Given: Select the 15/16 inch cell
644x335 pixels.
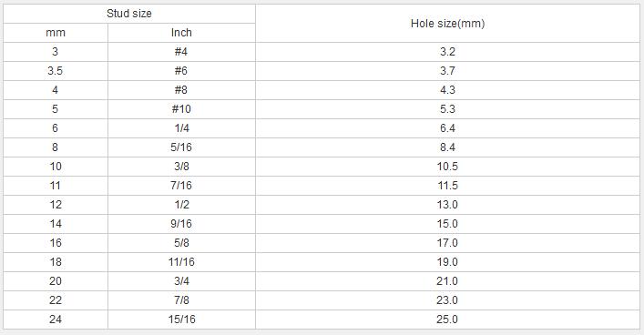Looking at the screenshot, I should click(x=181, y=320).
